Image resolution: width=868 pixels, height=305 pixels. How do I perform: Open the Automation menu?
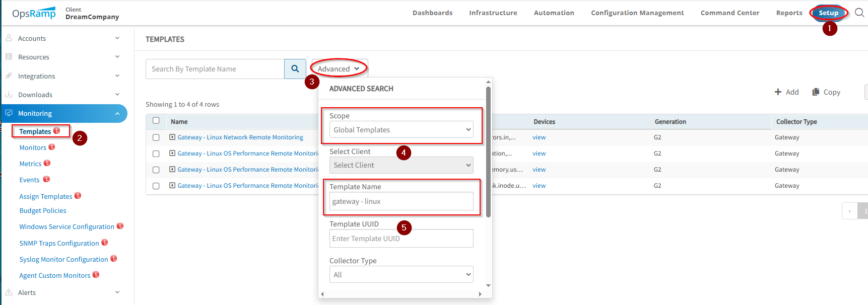[554, 13]
